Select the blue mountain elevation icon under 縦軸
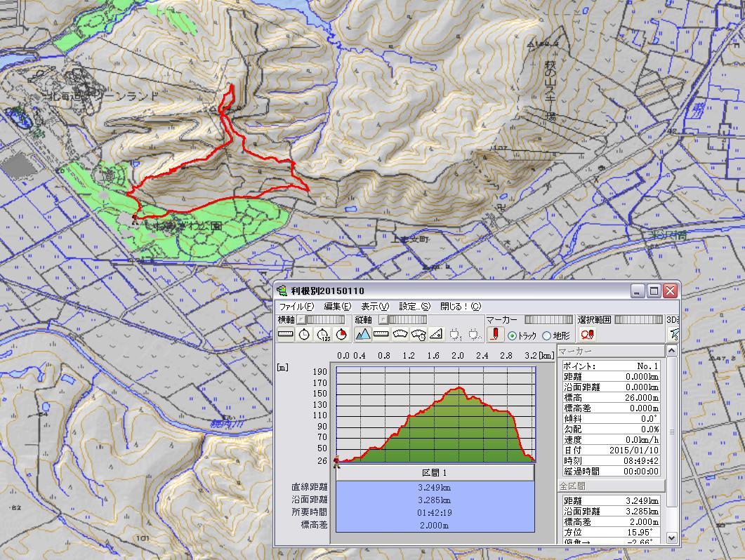745x560 pixels. [363, 334]
